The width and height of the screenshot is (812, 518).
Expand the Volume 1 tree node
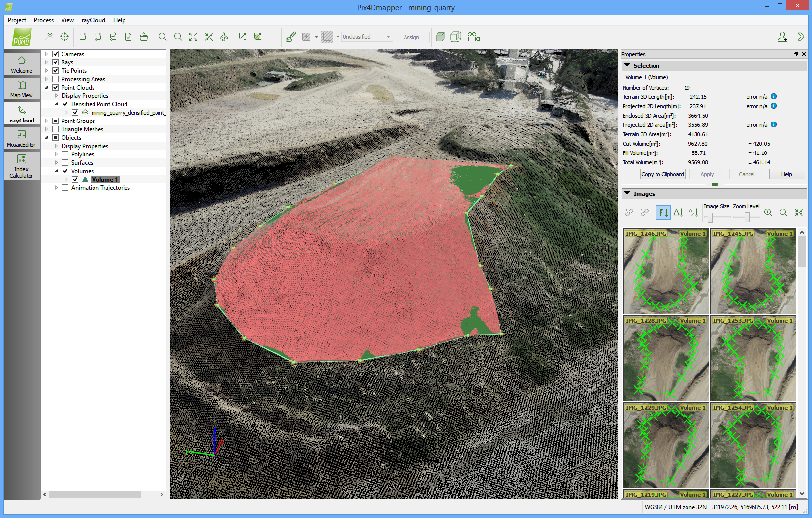point(66,180)
